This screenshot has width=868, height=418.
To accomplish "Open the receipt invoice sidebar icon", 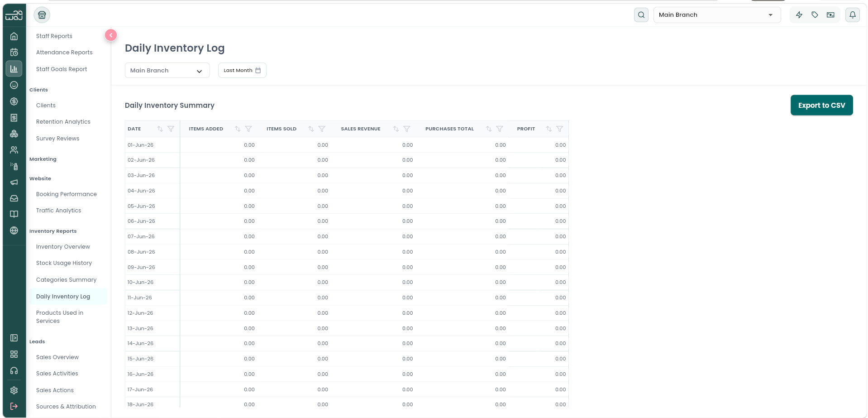I will coord(14,118).
